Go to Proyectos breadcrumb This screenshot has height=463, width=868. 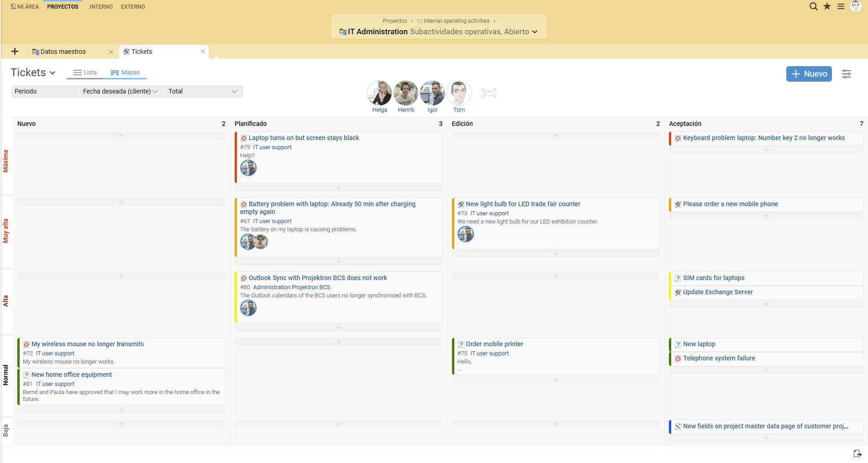[x=395, y=21]
